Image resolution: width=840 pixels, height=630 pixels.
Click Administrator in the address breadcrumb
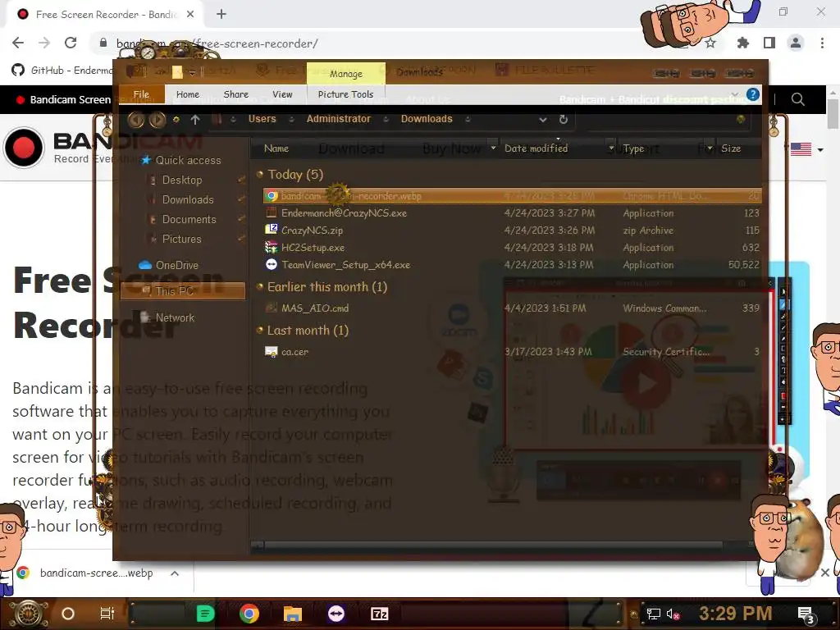tap(339, 119)
